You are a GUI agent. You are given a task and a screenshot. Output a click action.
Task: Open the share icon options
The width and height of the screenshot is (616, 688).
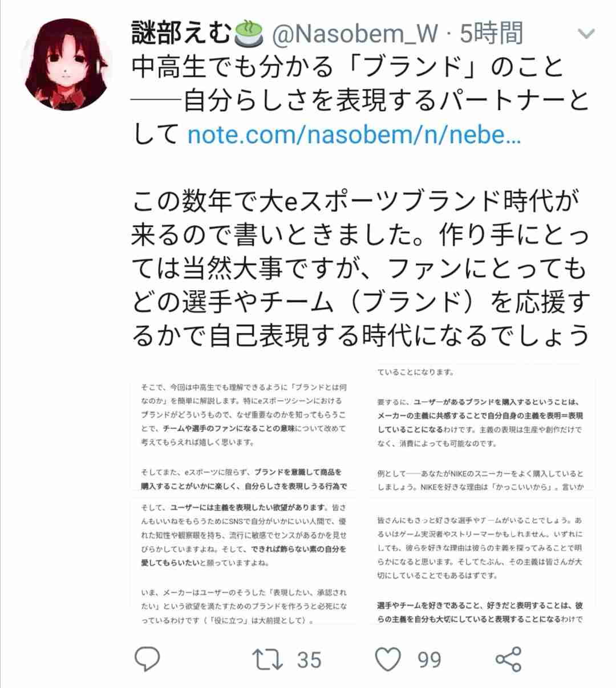pyautogui.click(x=508, y=659)
